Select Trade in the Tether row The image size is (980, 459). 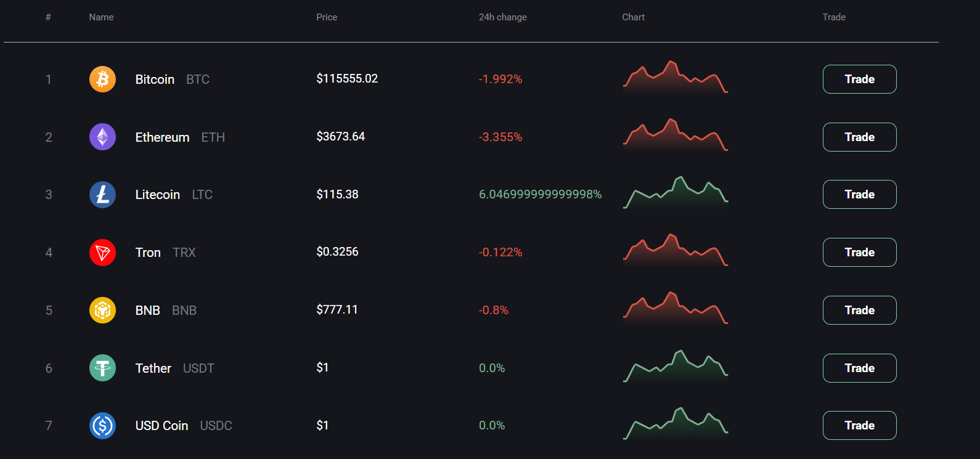(859, 368)
